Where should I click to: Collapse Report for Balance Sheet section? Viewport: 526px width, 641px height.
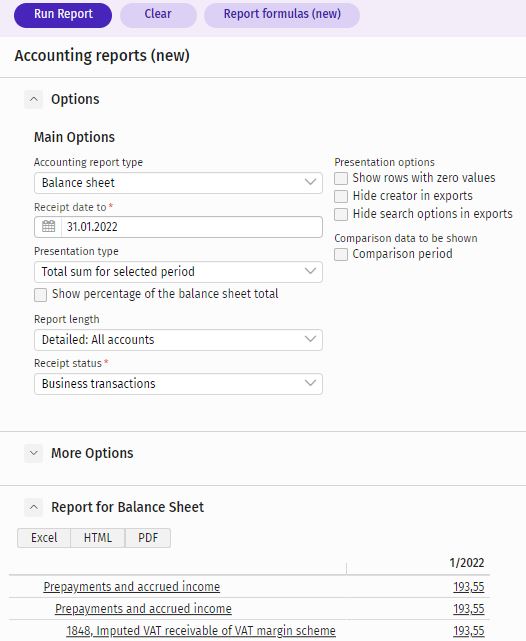[34, 507]
